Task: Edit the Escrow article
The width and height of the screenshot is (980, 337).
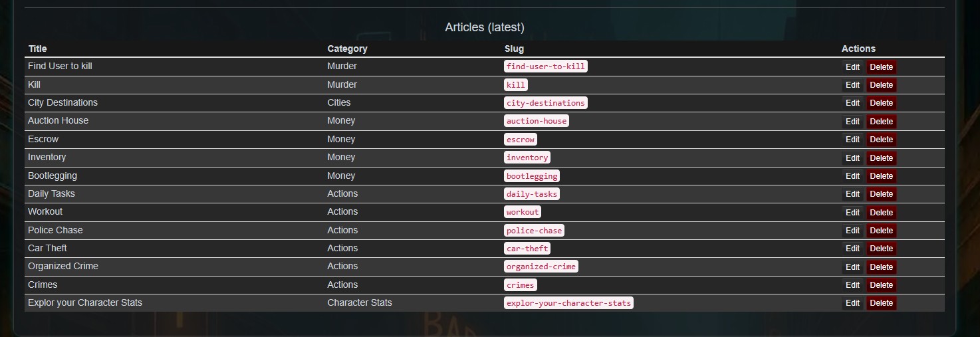Action: click(x=852, y=140)
